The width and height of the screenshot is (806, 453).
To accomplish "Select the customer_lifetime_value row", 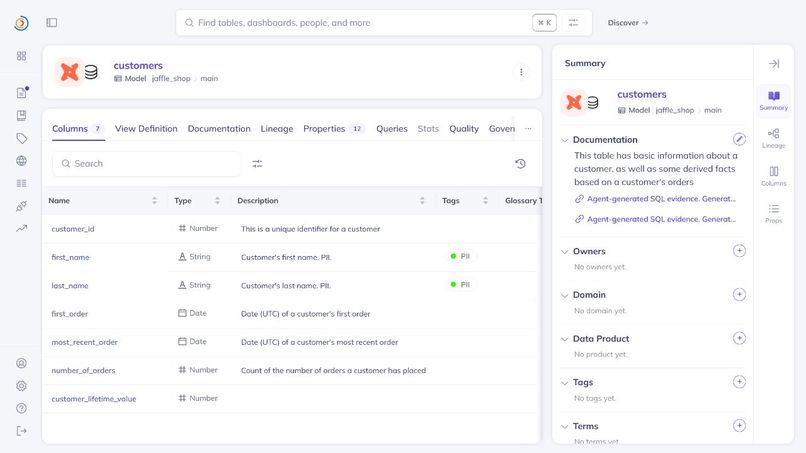I will click(291, 398).
